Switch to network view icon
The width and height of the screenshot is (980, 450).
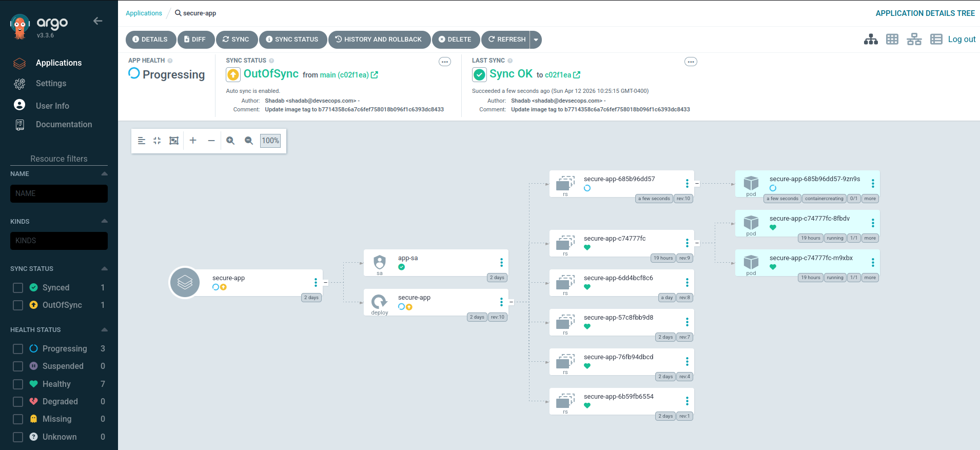coord(914,40)
